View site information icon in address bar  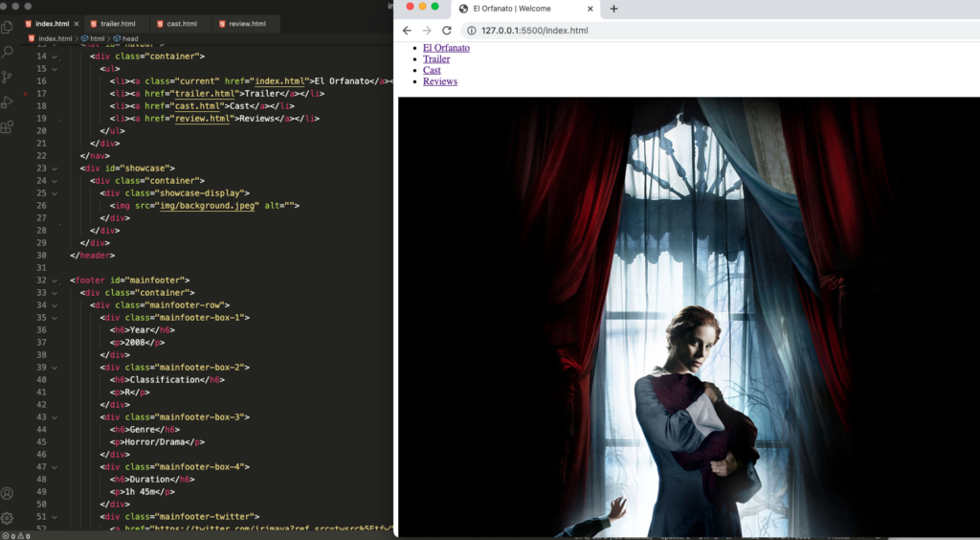point(472,31)
